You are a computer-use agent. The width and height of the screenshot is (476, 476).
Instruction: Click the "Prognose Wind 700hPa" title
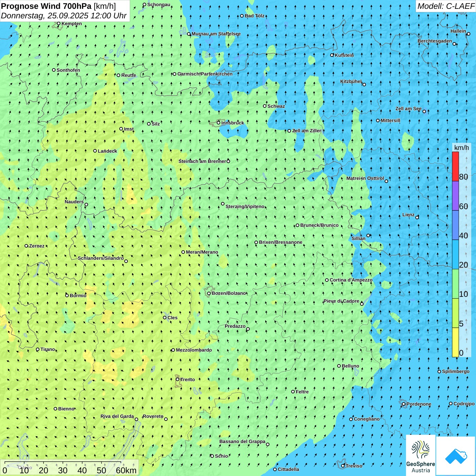[x=46, y=6]
